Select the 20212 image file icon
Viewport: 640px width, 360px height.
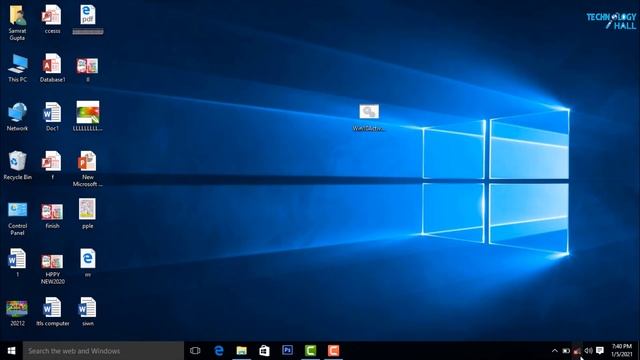(x=17, y=309)
